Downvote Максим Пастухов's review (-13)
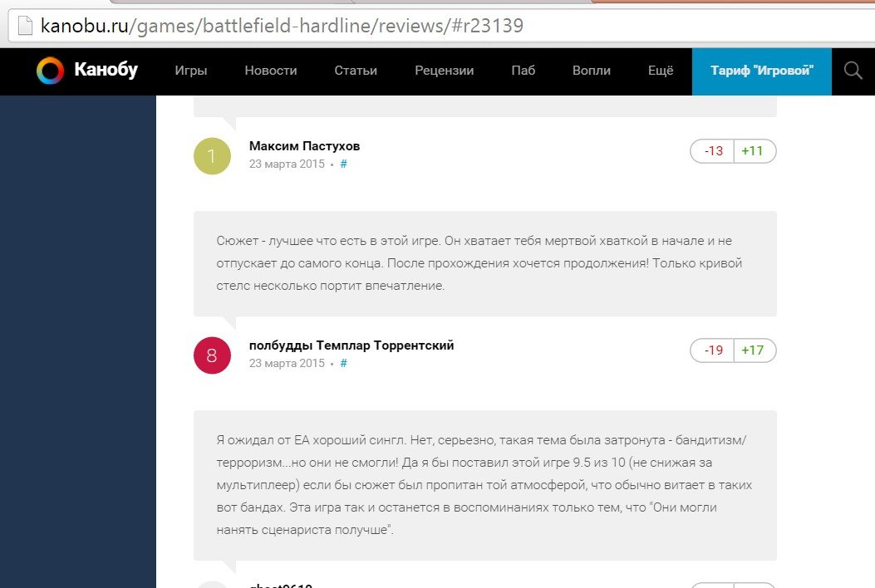The height and width of the screenshot is (588, 875). pyautogui.click(x=713, y=150)
